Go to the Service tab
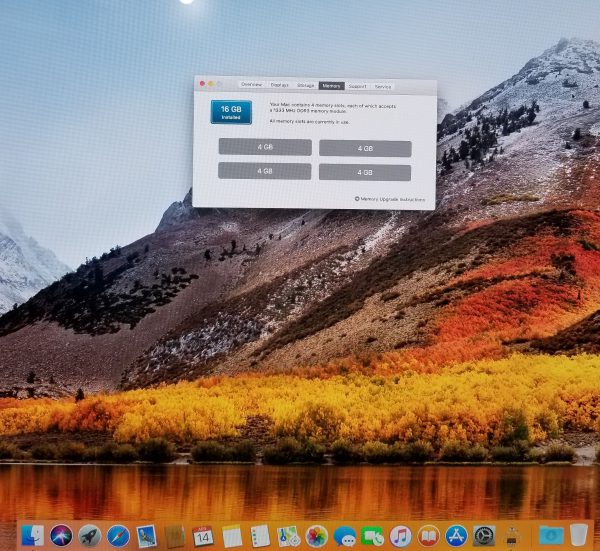 [383, 85]
